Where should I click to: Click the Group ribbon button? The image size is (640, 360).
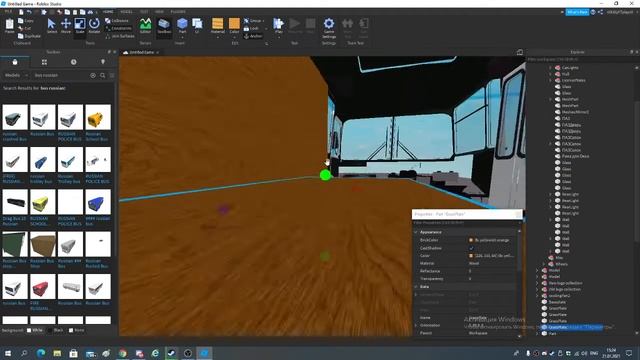(254, 20)
